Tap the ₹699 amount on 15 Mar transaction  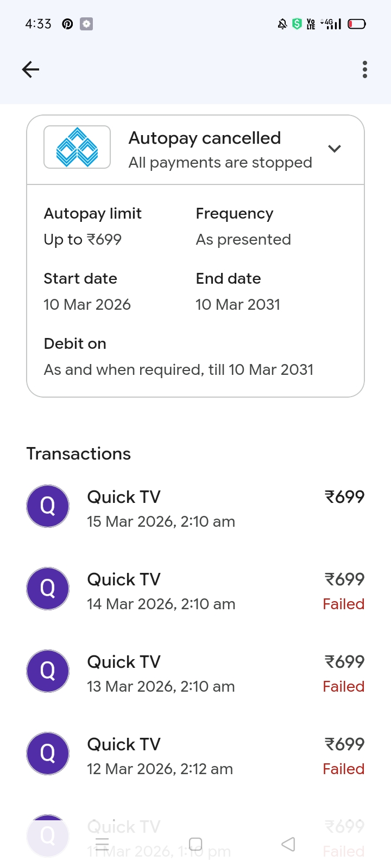344,497
